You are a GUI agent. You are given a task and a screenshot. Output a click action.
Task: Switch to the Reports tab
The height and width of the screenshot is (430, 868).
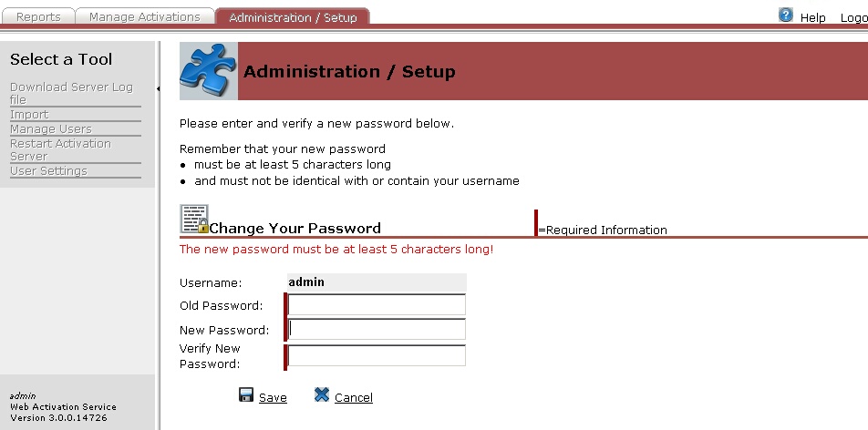point(38,16)
